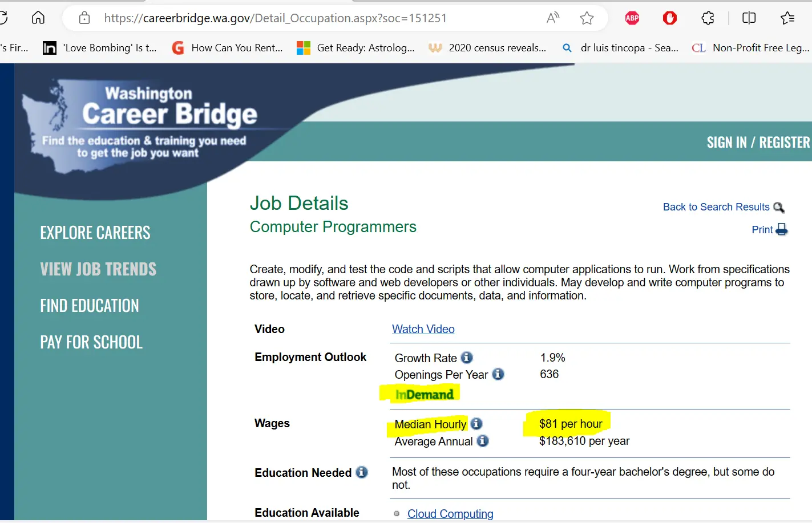The image size is (812, 523).
Task: Open the 'Non-Profit Free Leg' Craigslist bookmark
Action: point(751,48)
